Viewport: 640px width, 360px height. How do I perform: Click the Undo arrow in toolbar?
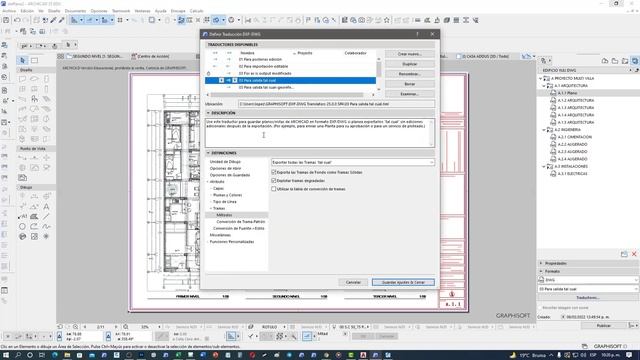click(x=17, y=20)
